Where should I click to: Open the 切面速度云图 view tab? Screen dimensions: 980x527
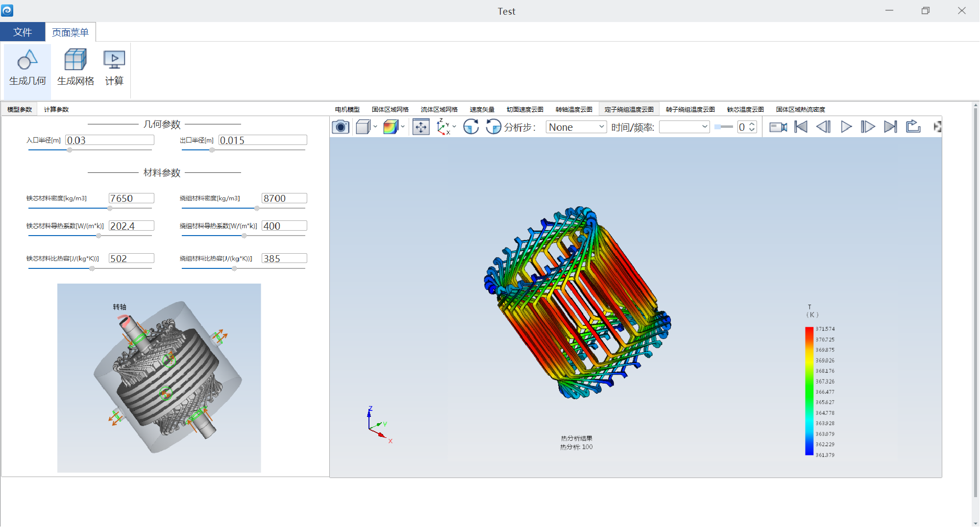(525, 109)
